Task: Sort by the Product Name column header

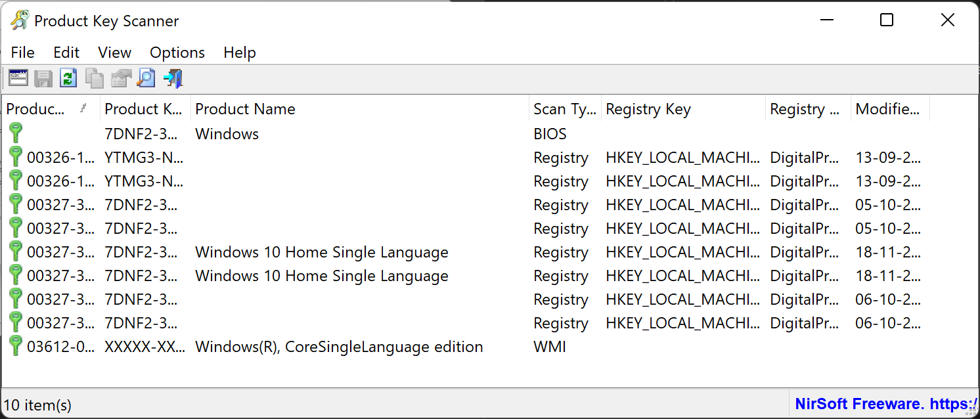Action: pyautogui.click(x=360, y=109)
